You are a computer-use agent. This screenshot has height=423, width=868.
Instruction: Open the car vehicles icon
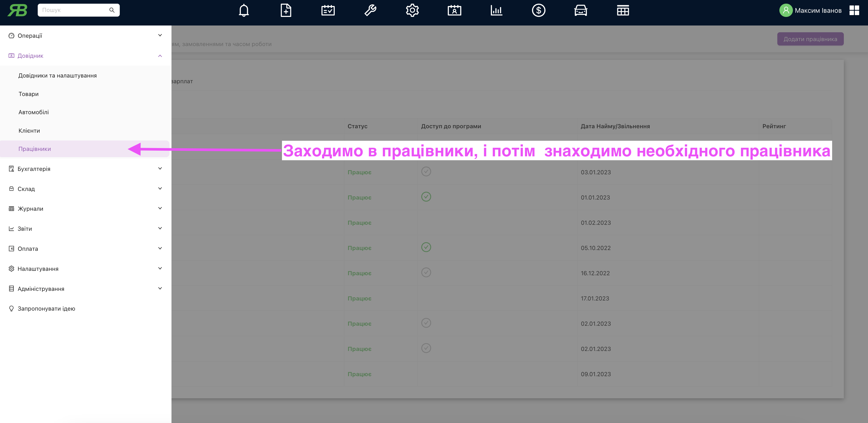coord(581,10)
